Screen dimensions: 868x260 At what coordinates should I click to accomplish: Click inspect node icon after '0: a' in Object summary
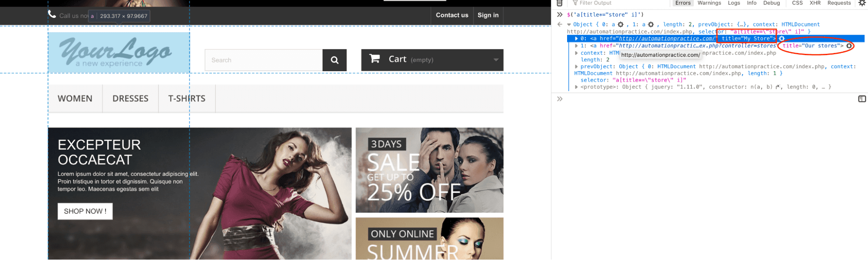620,24
